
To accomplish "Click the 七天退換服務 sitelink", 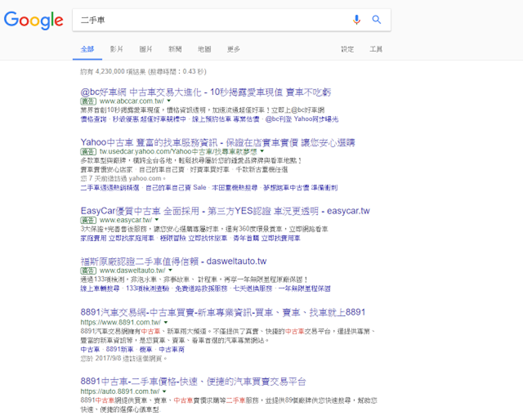I will click(x=253, y=289).
